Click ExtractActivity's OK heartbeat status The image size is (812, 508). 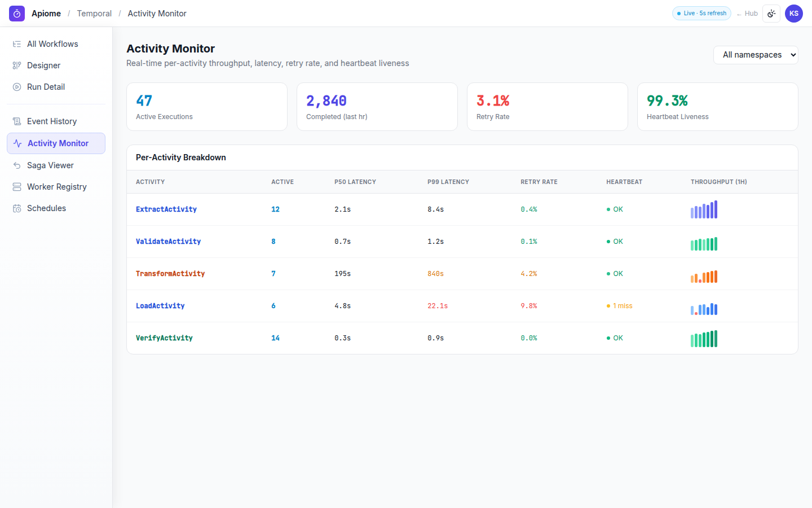615,209
